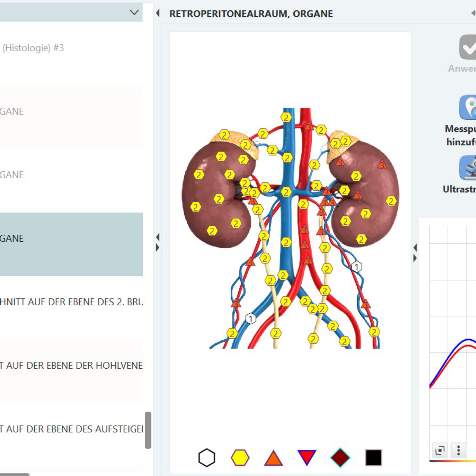
Task: Open the three-dot options menu on chart
Action: 458,450
